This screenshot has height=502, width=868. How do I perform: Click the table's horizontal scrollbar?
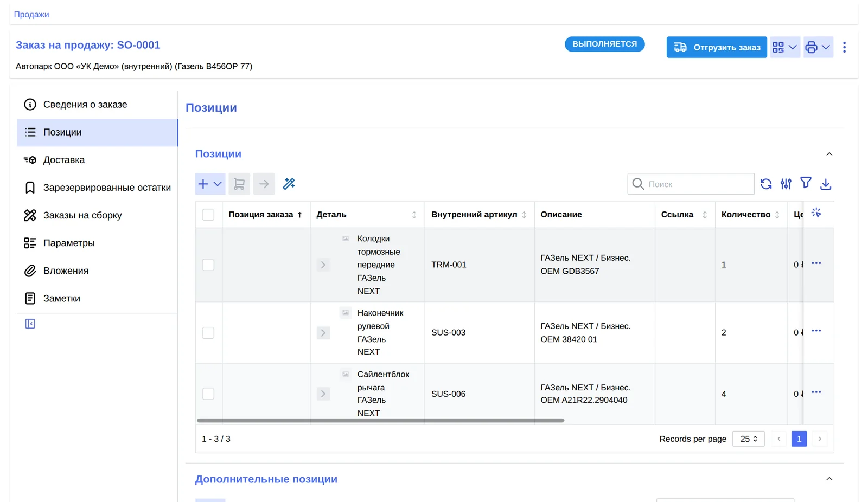pyautogui.click(x=381, y=420)
